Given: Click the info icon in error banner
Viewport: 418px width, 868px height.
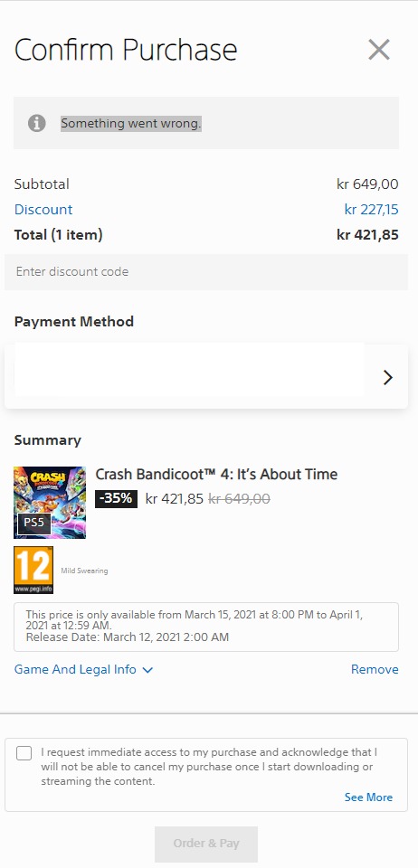Looking at the screenshot, I should [x=36, y=123].
